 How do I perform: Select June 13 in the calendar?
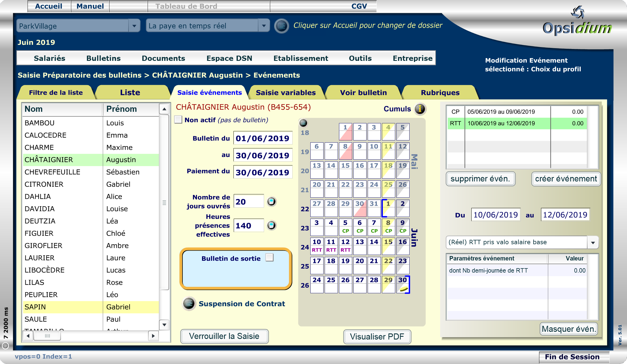[x=360, y=246]
